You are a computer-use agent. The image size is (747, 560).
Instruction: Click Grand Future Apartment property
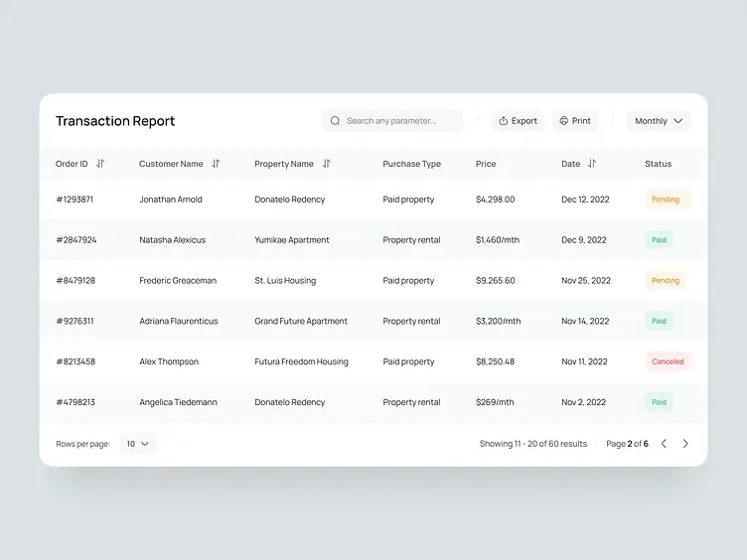[301, 321]
